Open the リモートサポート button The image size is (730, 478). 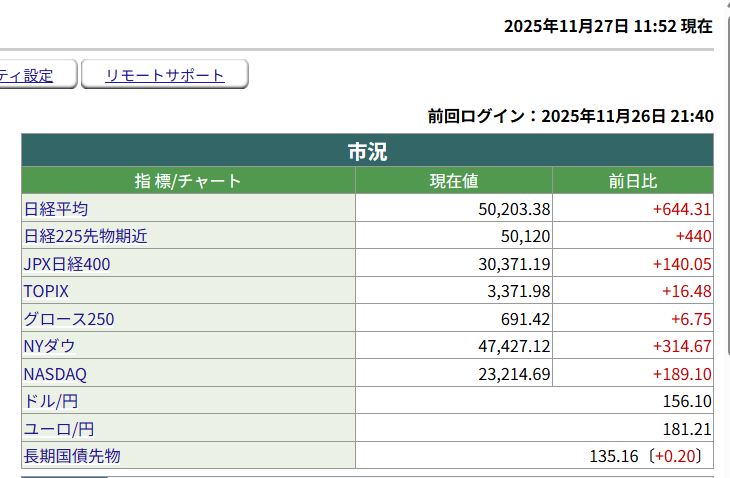165,75
